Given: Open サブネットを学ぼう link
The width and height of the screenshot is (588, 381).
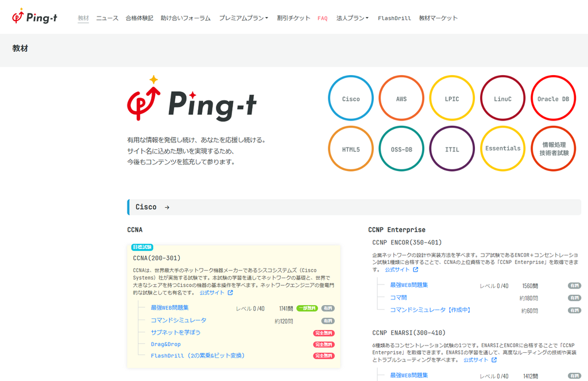Looking at the screenshot, I should [176, 332].
